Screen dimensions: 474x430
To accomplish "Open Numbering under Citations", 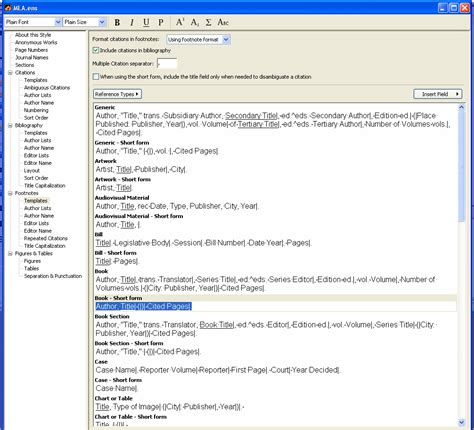I will click(36, 110).
